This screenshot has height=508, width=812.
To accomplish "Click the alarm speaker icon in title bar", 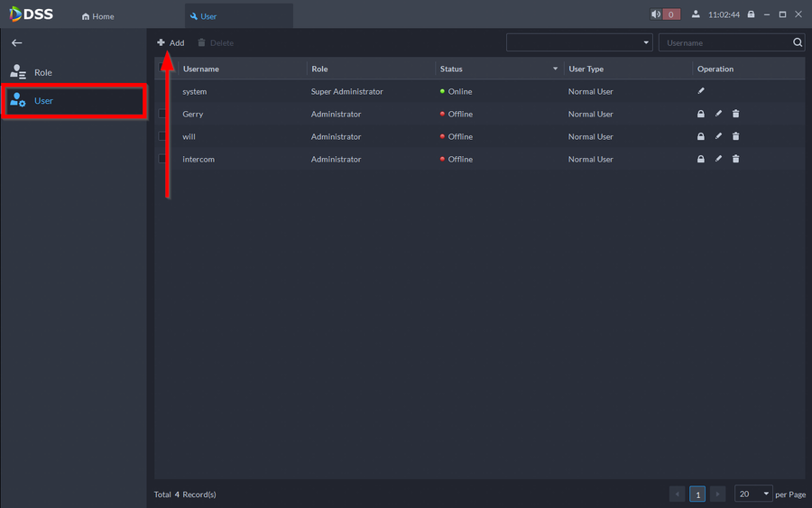I will tap(656, 14).
